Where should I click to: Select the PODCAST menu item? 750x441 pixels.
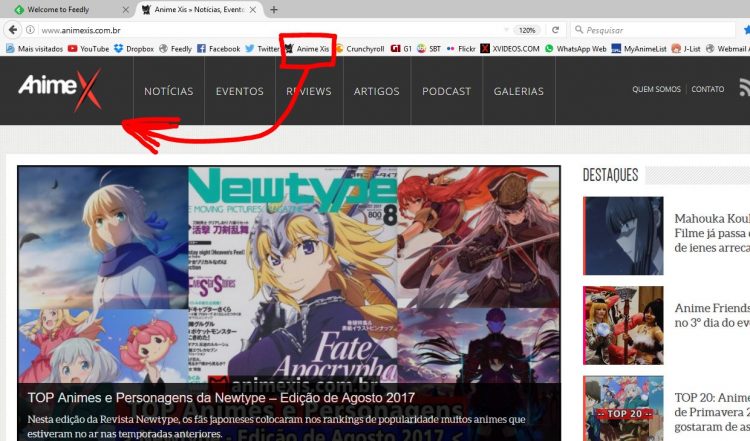[446, 92]
